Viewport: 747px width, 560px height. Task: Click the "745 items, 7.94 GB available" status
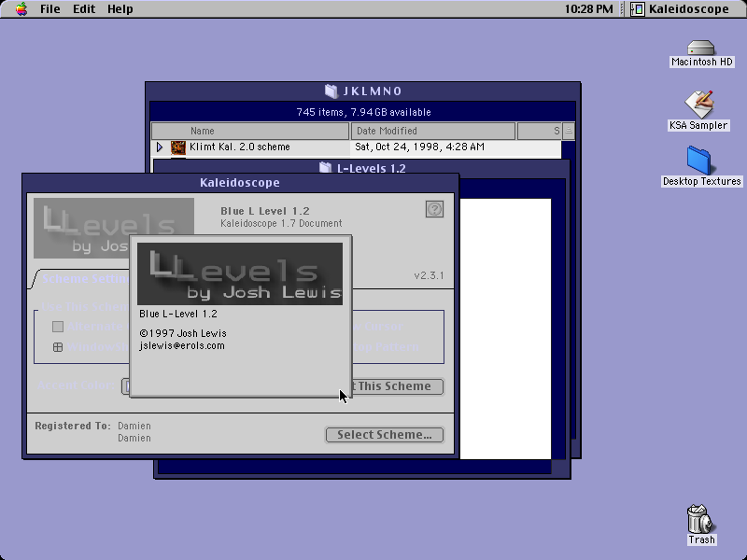pyautogui.click(x=363, y=112)
